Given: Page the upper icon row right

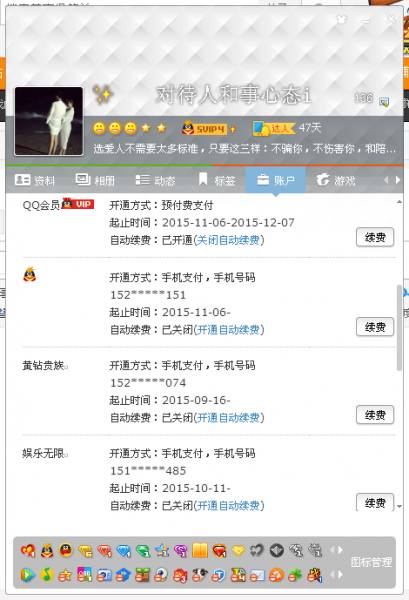Looking at the screenshot, I should coord(340,550).
